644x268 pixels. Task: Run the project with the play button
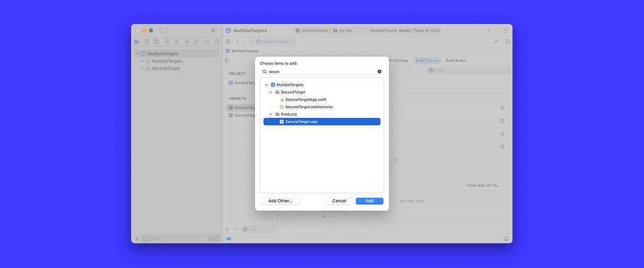[x=213, y=30]
